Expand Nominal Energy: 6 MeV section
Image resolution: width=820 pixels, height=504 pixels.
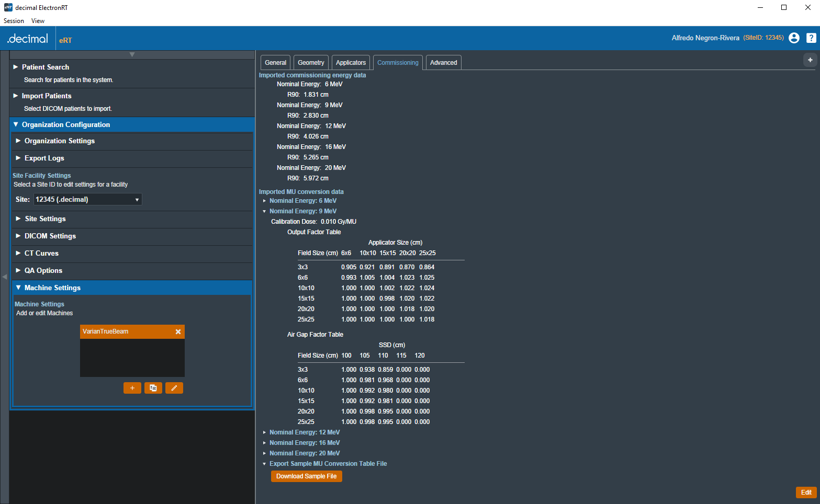pyautogui.click(x=302, y=201)
